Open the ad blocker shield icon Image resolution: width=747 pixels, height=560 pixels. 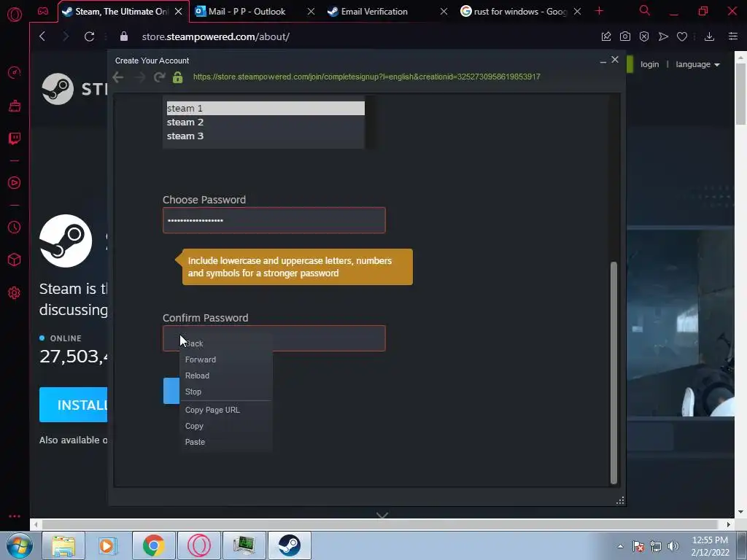[x=644, y=36]
